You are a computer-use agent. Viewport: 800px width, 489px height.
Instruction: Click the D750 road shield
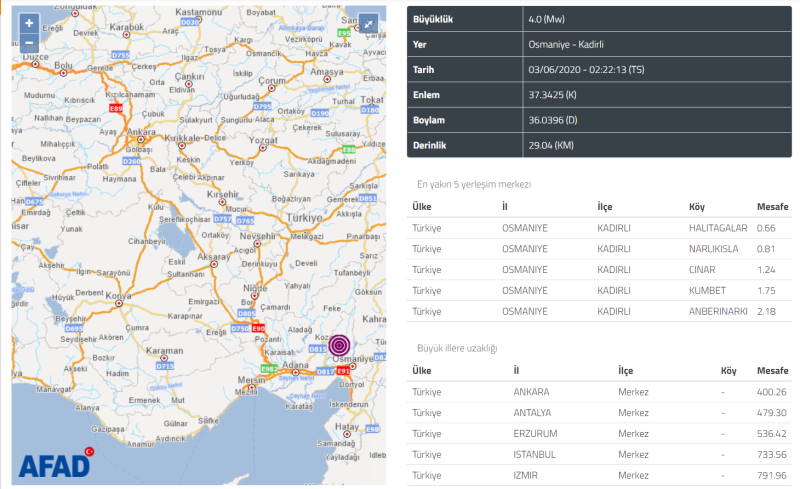click(239, 328)
